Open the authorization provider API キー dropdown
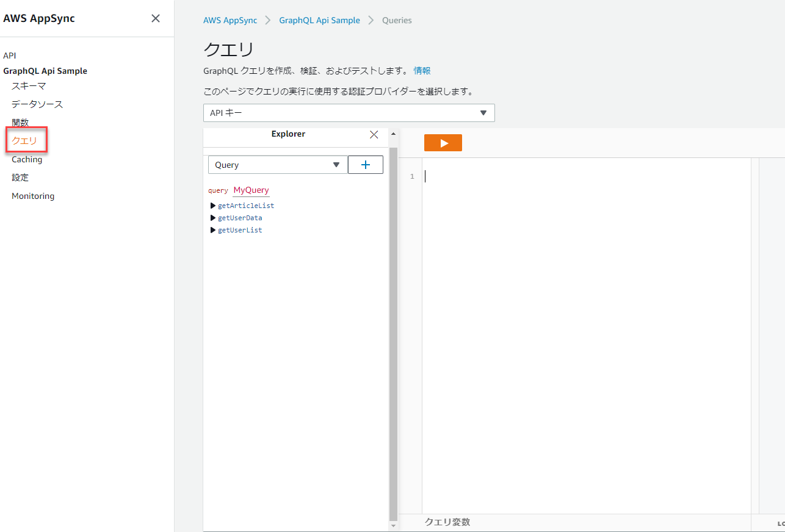Viewport: 785px width, 532px height. [x=349, y=113]
